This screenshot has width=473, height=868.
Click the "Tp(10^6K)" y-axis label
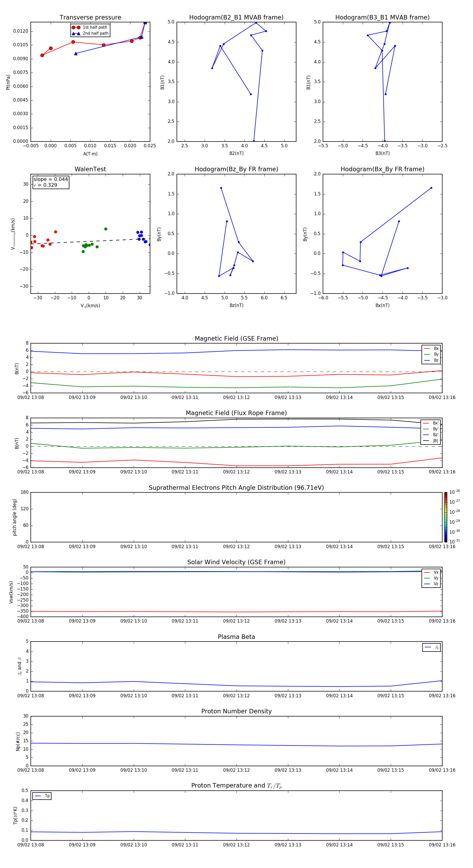(x=15, y=815)
